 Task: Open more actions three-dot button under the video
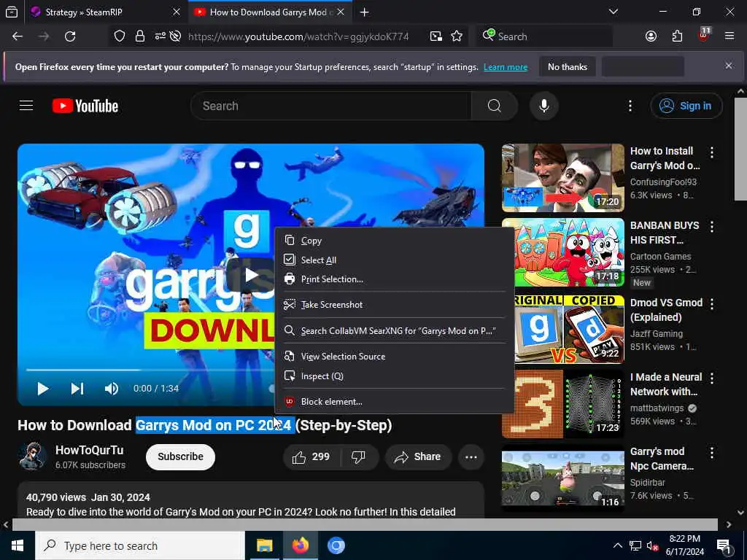[x=471, y=457]
